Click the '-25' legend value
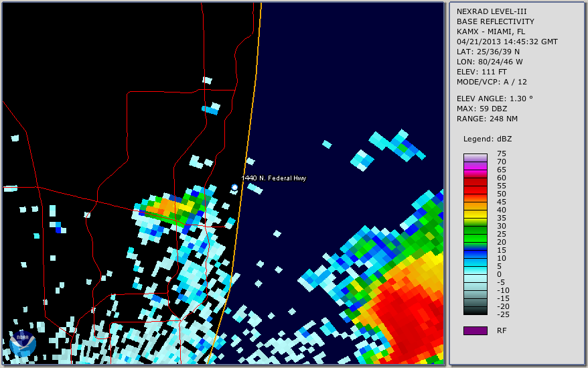This screenshot has height=368, width=588. click(503, 314)
